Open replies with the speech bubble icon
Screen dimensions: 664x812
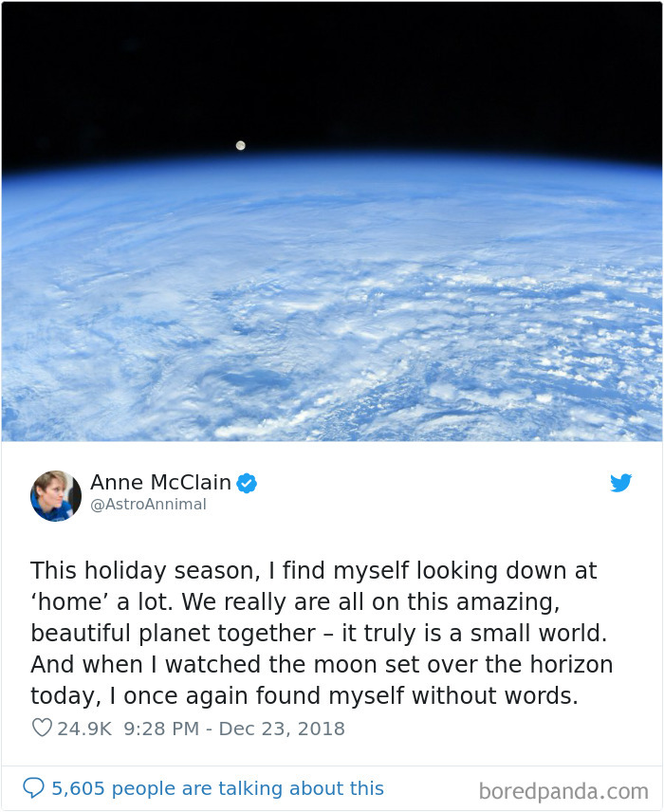pyautogui.click(x=35, y=787)
